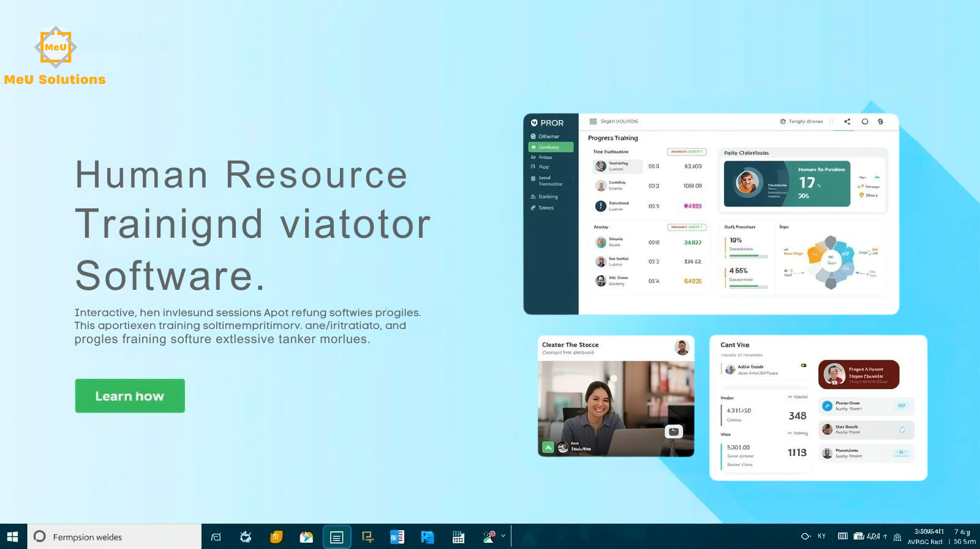Click the video thumbnail of smiling woman
This screenshot has height=549, width=980.
(616, 404)
